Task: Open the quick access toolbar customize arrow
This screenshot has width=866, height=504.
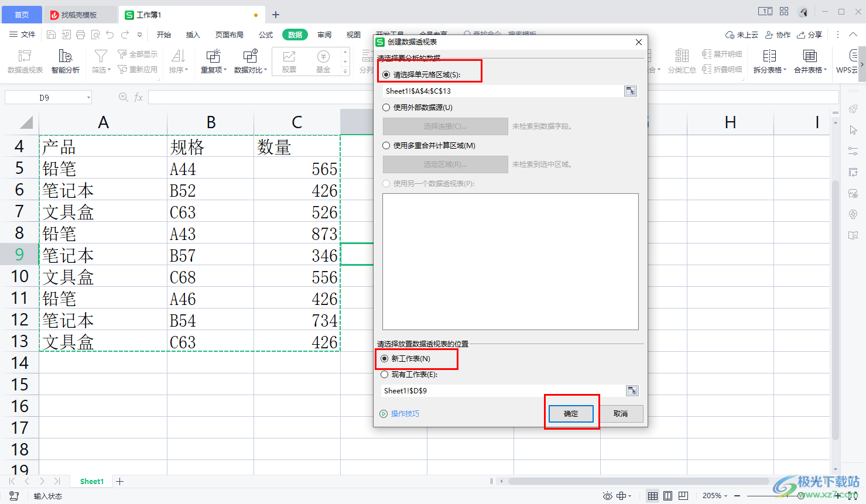Action: (x=140, y=35)
